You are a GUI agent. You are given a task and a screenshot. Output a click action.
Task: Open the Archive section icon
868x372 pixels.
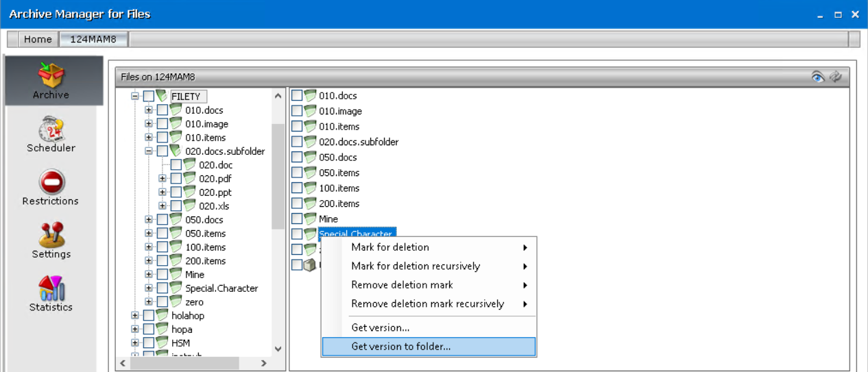51,75
